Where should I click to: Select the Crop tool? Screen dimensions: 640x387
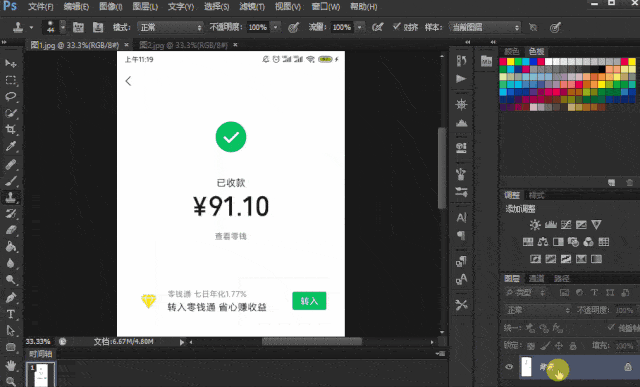(11, 130)
